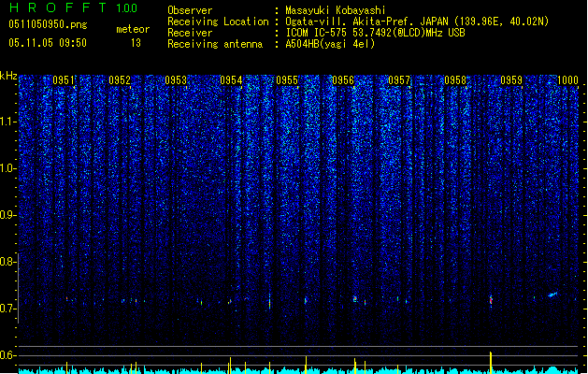
Task: Click the 0956 time marker
Action: 343,80
